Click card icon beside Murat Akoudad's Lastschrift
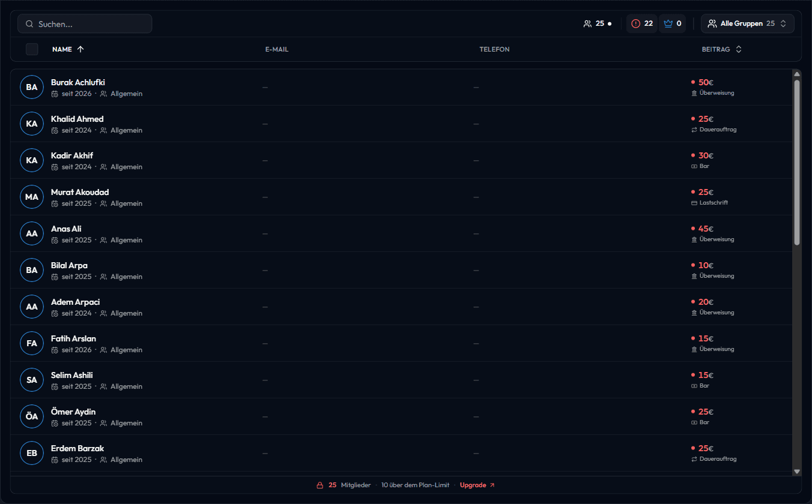The height and width of the screenshot is (504, 812). click(x=694, y=203)
